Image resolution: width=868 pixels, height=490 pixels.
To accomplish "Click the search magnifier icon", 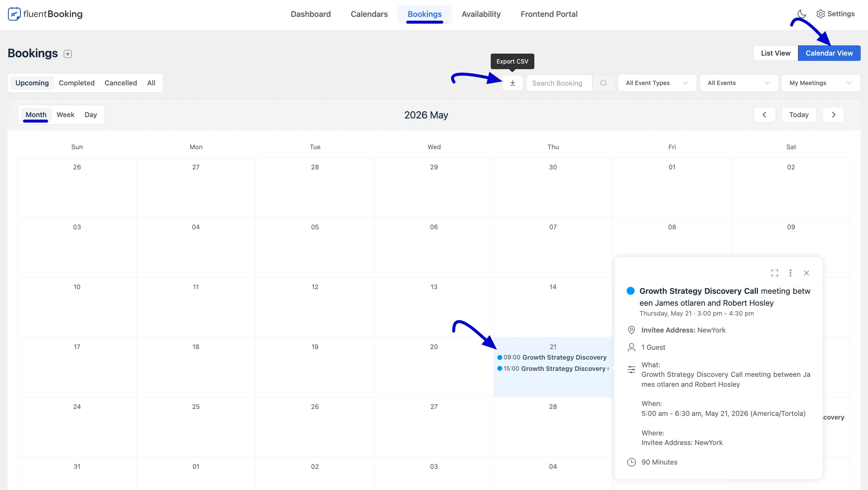I will tap(603, 83).
